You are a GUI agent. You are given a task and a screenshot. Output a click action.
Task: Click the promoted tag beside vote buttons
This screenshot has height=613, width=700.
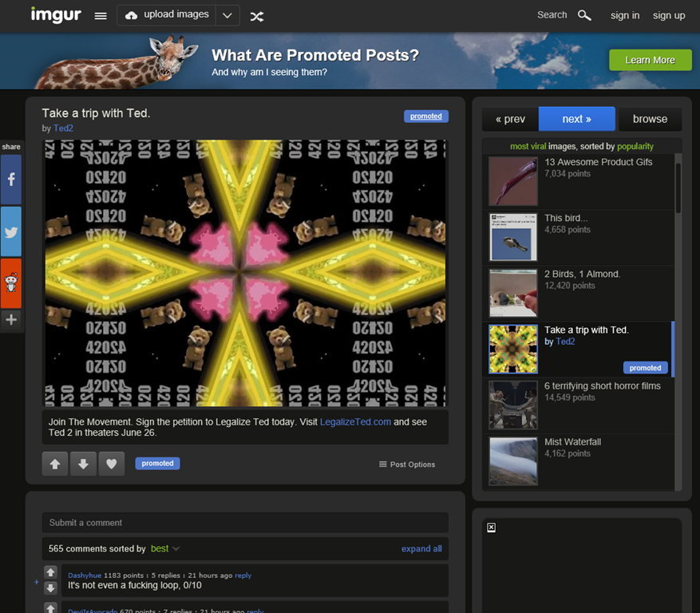(x=157, y=464)
